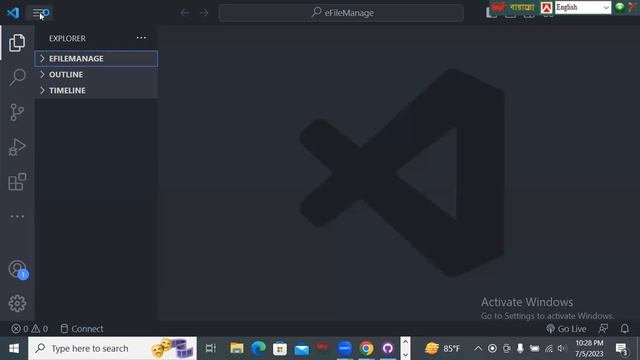This screenshot has width=640, height=360.
Task: Open Task View on the taskbar
Action: point(211,348)
